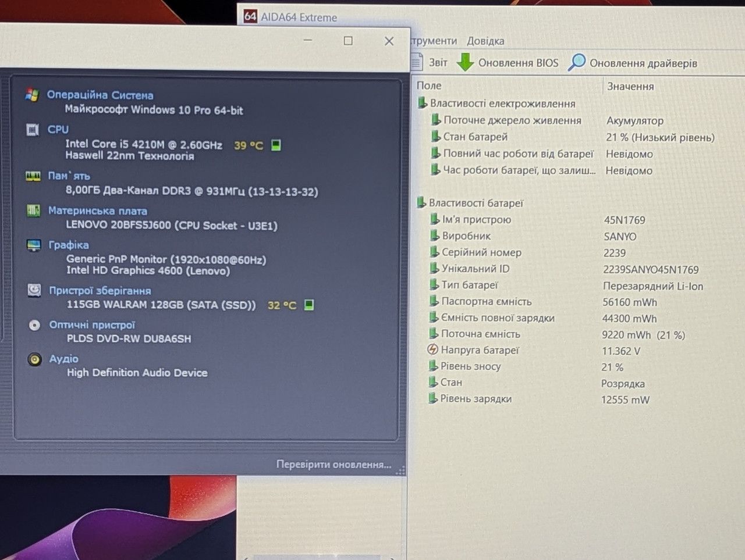Click the Перезарядний Li-Ion value

pos(653,286)
